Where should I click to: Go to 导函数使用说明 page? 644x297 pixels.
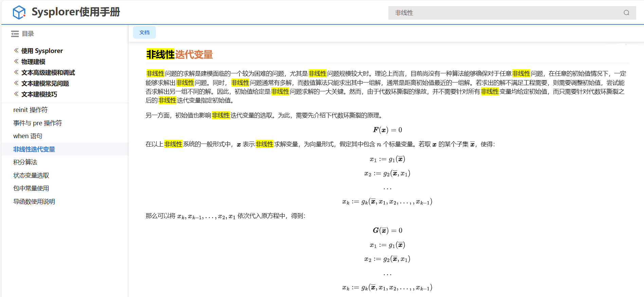click(x=34, y=202)
